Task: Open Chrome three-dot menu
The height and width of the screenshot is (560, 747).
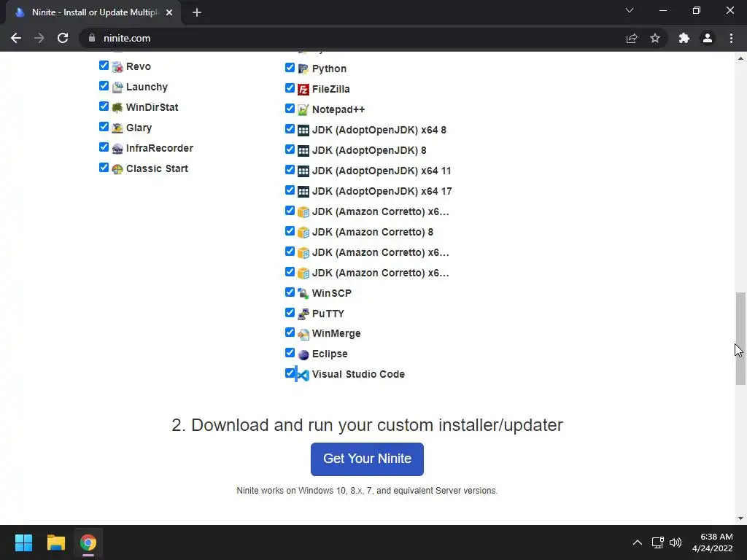Action: click(731, 38)
